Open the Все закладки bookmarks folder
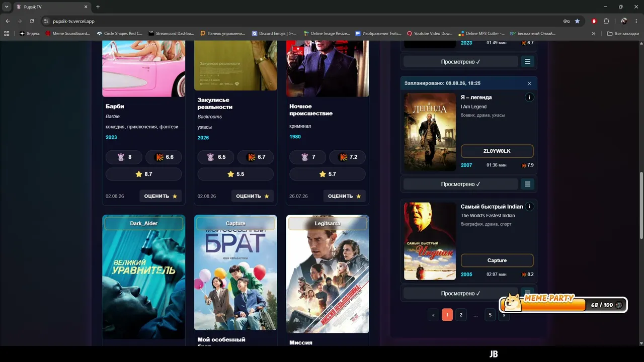Screen dimensions: 644x362 [x=623, y=34]
